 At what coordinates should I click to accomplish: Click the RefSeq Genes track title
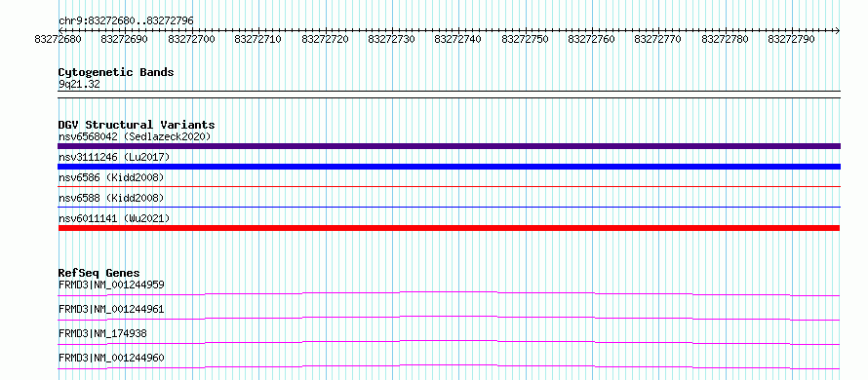click(99, 273)
